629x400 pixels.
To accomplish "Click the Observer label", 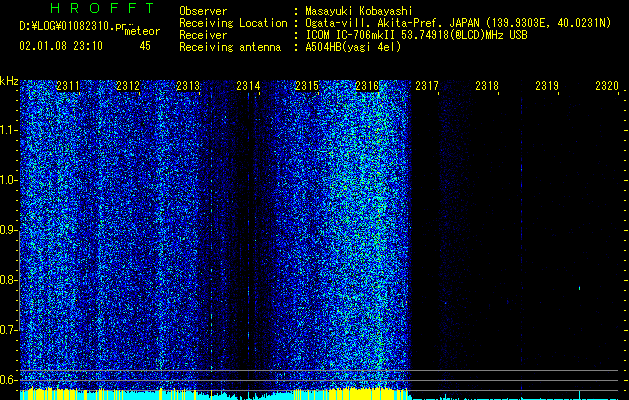I will click(203, 11).
